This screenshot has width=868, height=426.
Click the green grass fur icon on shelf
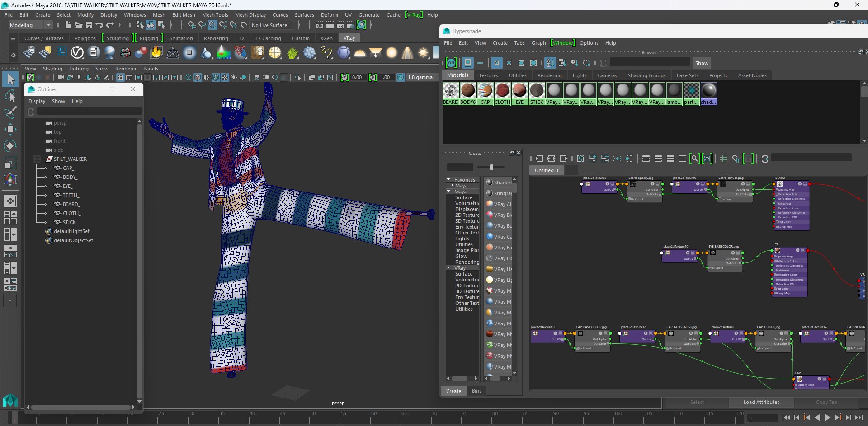[x=292, y=53]
